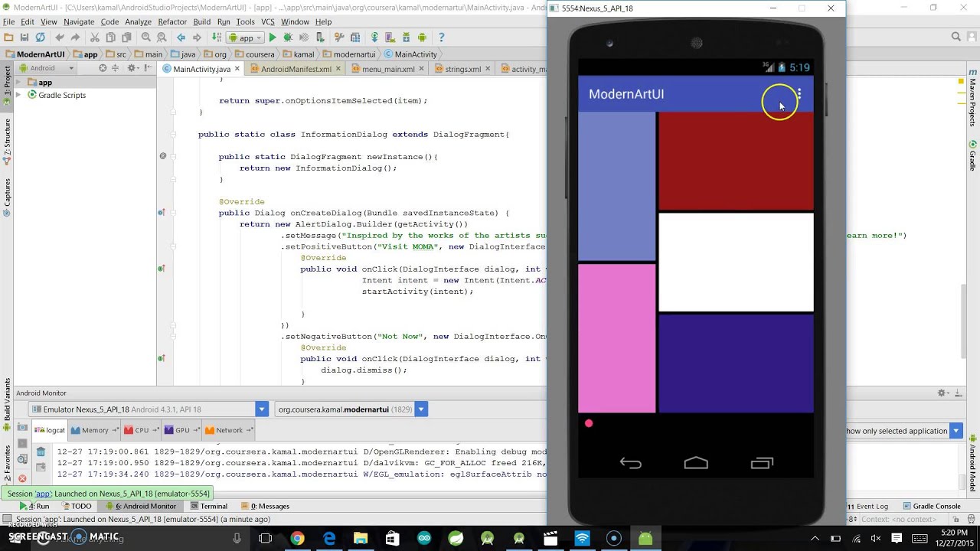
Task: Open the File menu
Action: [8, 22]
